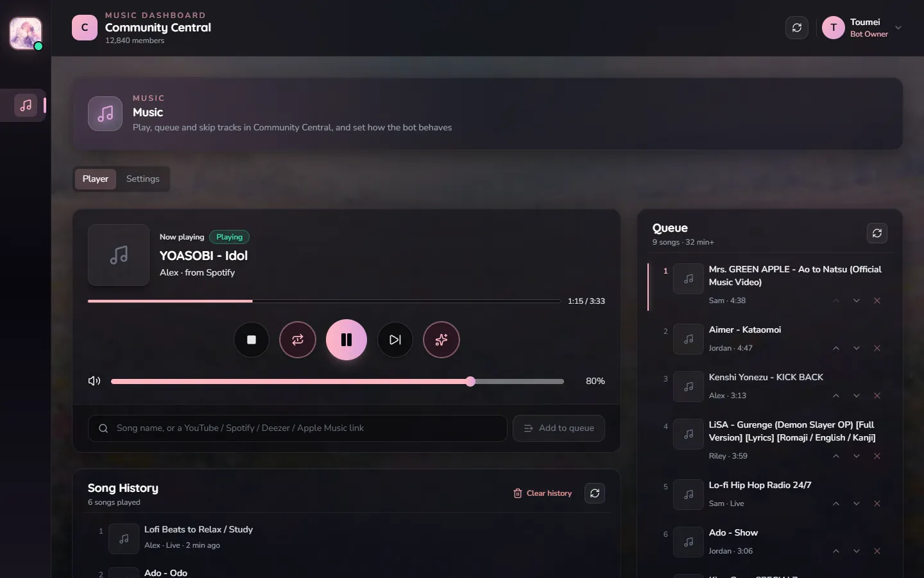Remove Ado - Show from queue
Image resolution: width=924 pixels, height=578 pixels.
[x=877, y=551]
